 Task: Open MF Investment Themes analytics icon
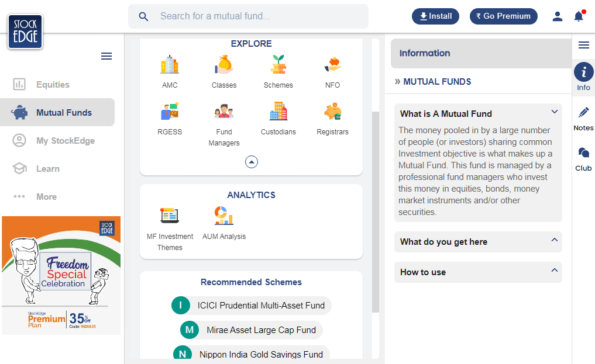pyautogui.click(x=170, y=216)
